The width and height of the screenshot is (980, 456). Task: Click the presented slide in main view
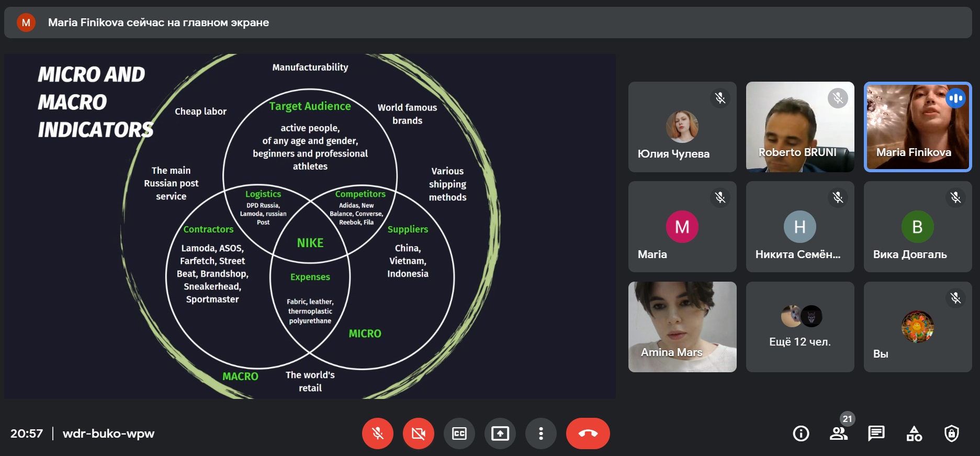(310, 226)
